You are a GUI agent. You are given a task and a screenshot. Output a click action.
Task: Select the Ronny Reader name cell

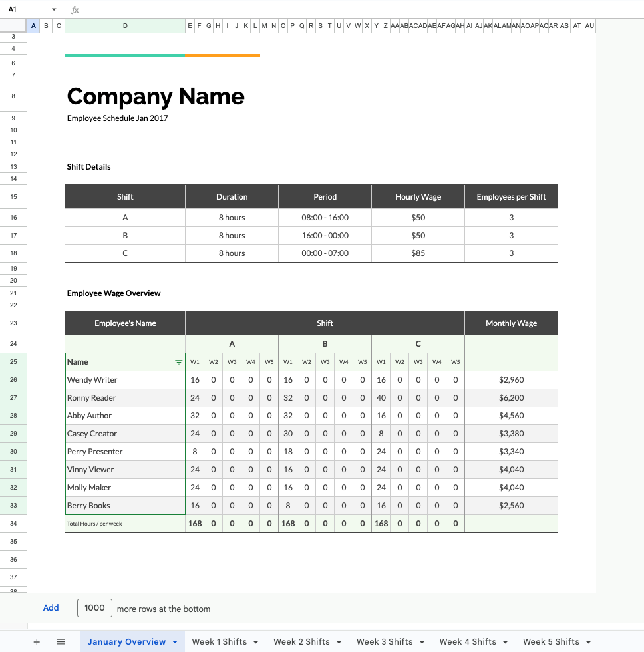(x=125, y=398)
